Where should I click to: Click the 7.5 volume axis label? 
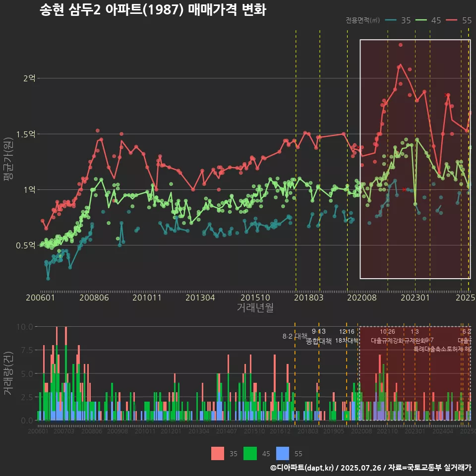coord(27,351)
